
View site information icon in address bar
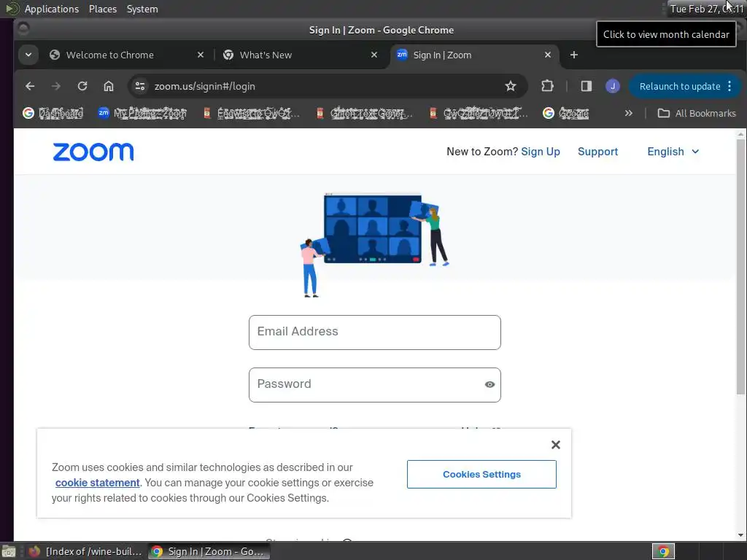tap(140, 86)
